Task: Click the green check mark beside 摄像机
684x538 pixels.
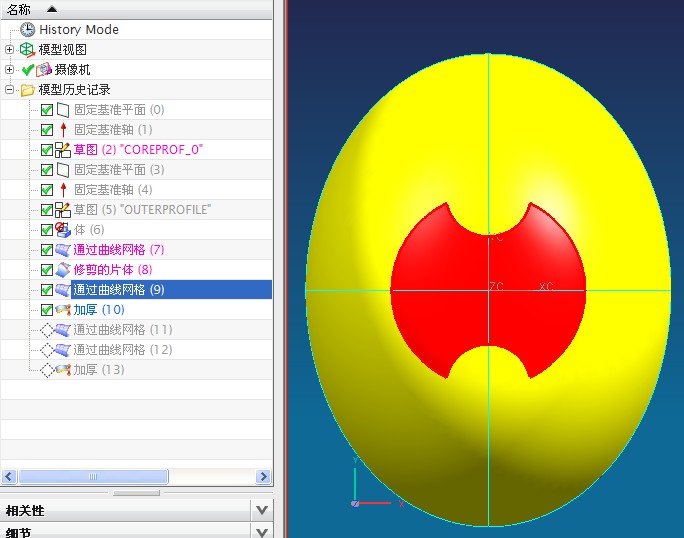Action: pos(28,70)
